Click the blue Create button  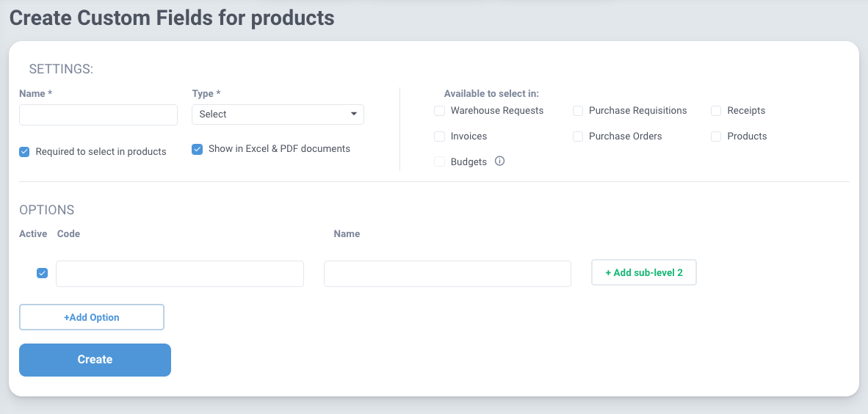[95, 360]
